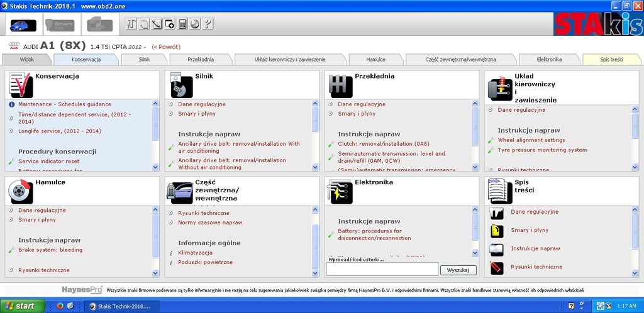
Task: Click Rysunki techniczne icon in Spis treści
Action: pos(497,268)
